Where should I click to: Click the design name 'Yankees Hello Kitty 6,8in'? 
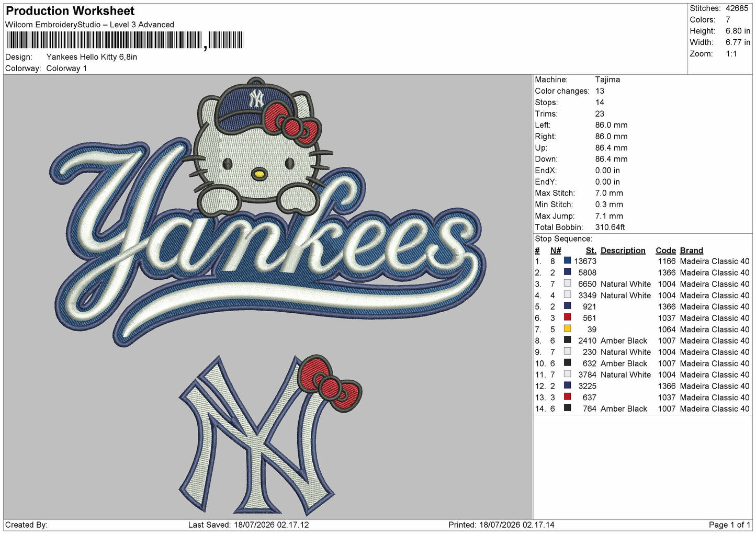(92, 57)
